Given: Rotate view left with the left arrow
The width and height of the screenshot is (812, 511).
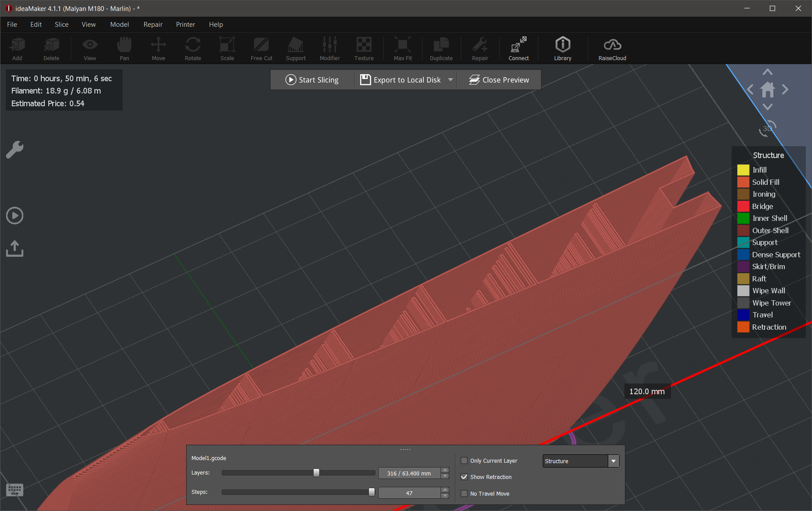Looking at the screenshot, I should pyautogui.click(x=750, y=90).
